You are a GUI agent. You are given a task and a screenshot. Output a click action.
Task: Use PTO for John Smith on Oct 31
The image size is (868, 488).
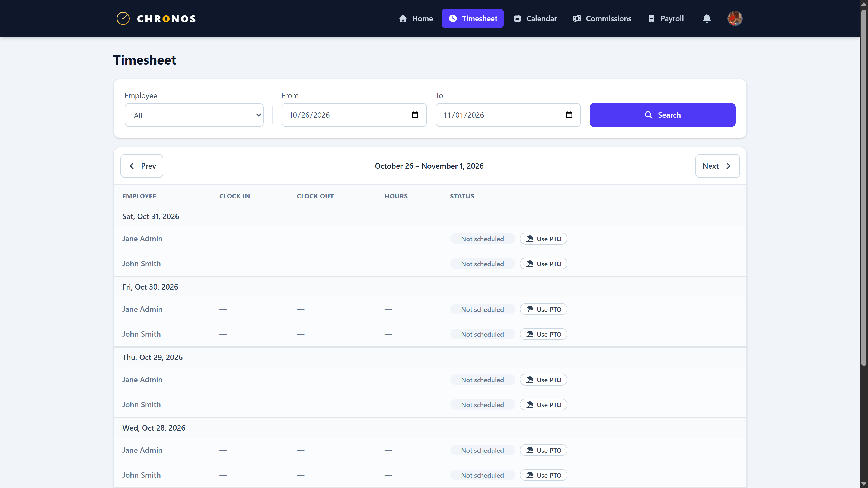[543, 264]
